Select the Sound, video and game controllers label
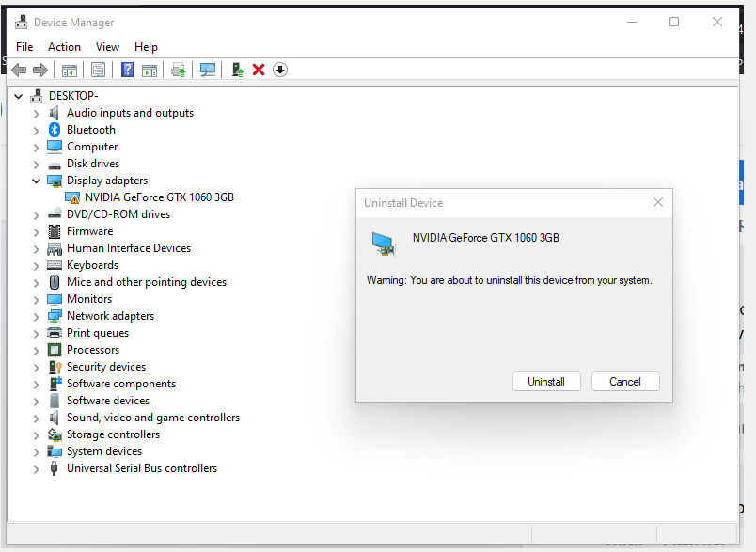756x552 pixels. pos(153,417)
